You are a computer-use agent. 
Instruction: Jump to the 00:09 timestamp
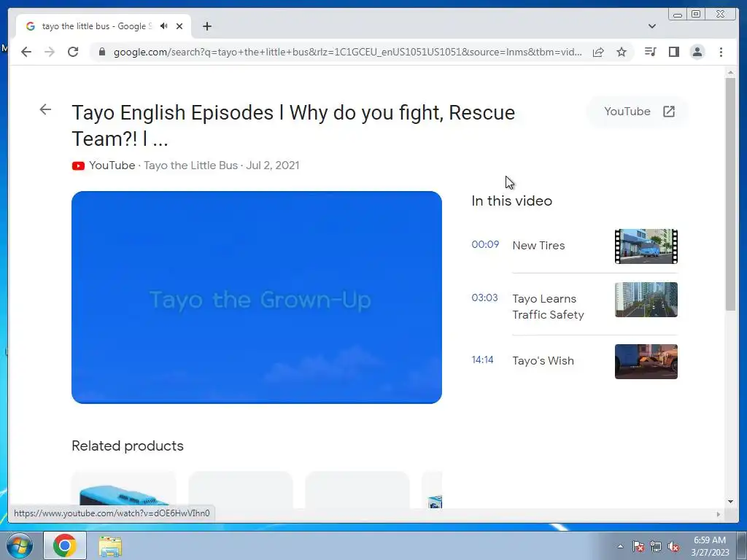pyautogui.click(x=485, y=245)
